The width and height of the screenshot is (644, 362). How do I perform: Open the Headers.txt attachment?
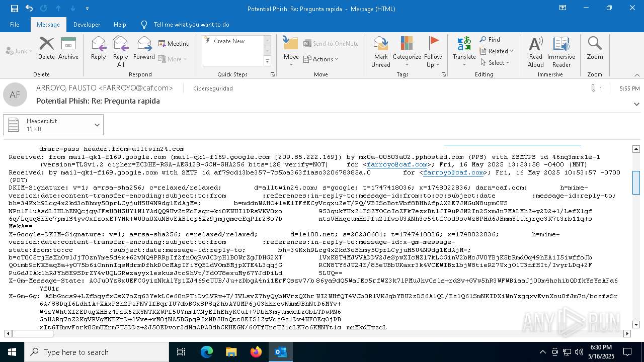point(48,125)
